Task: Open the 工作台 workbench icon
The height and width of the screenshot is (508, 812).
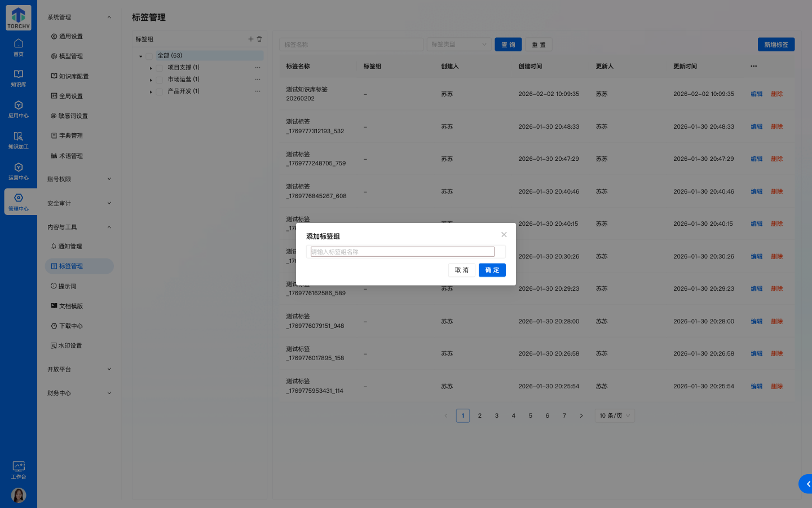Action: coord(19,470)
